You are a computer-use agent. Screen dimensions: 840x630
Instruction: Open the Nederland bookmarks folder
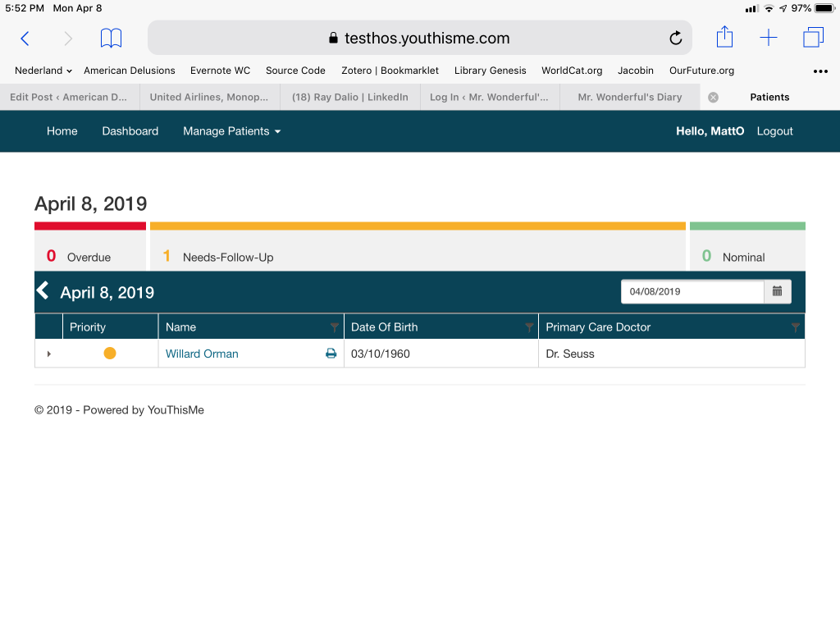(43, 71)
